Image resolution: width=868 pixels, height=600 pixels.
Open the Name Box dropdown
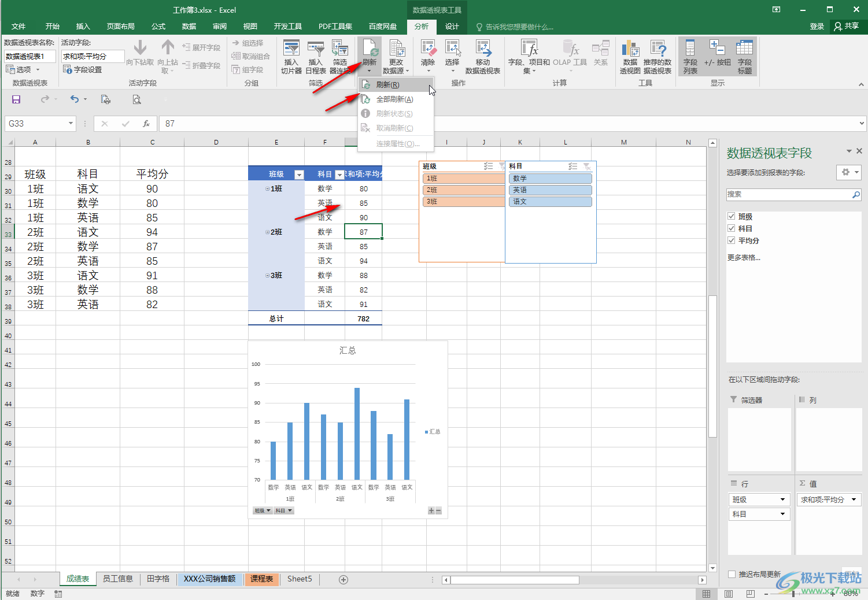coord(71,124)
